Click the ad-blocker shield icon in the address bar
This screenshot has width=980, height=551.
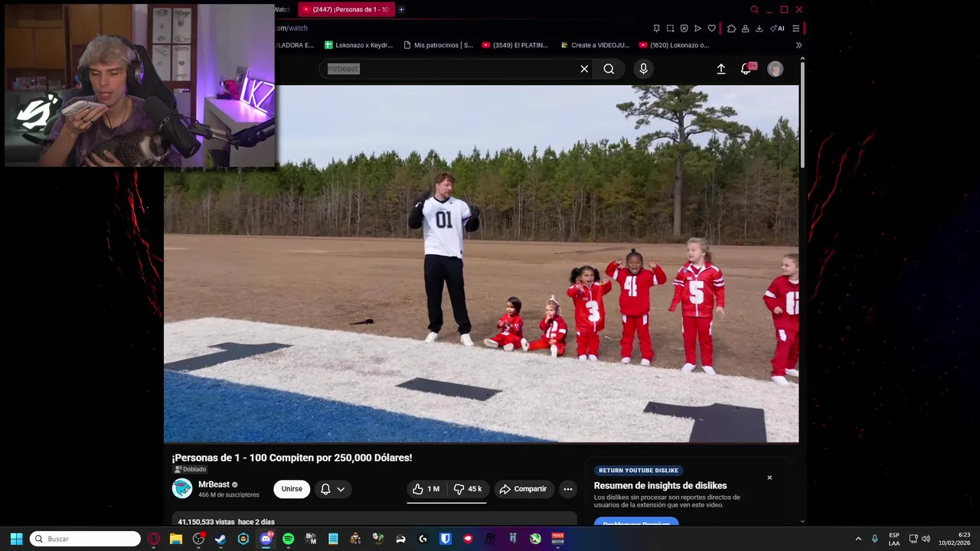[x=684, y=28]
